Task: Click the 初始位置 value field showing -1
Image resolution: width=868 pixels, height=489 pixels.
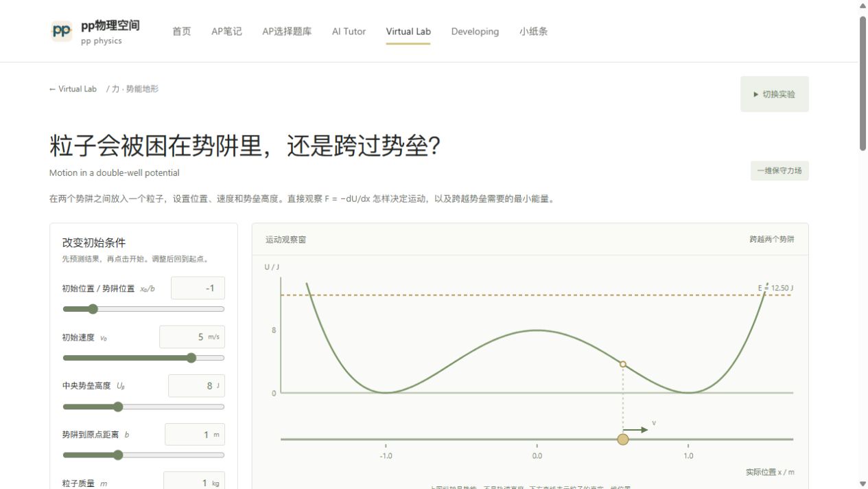Action: coord(198,288)
